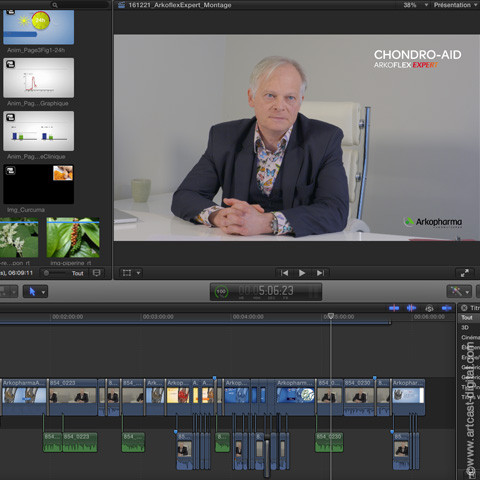Jump to the previous edit point

click(x=284, y=273)
